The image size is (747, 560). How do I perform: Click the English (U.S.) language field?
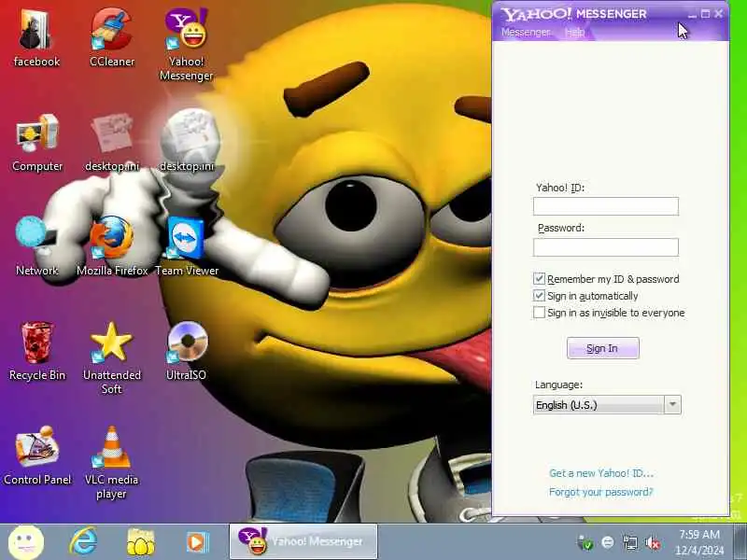[x=599, y=405]
